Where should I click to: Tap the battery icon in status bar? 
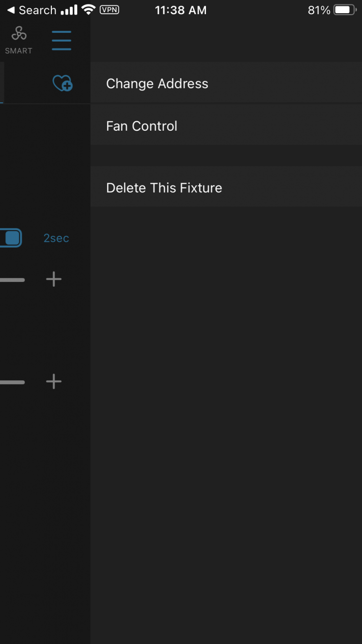[x=344, y=10]
